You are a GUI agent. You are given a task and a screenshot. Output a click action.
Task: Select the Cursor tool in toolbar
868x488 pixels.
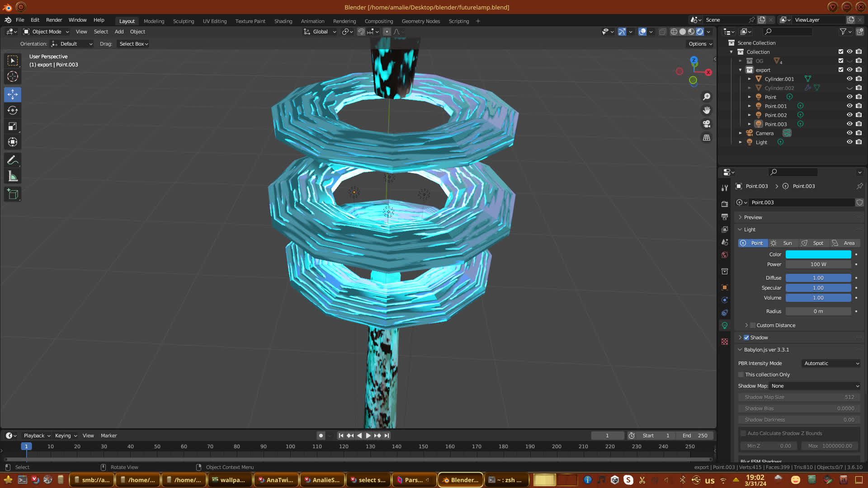pos(13,76)
